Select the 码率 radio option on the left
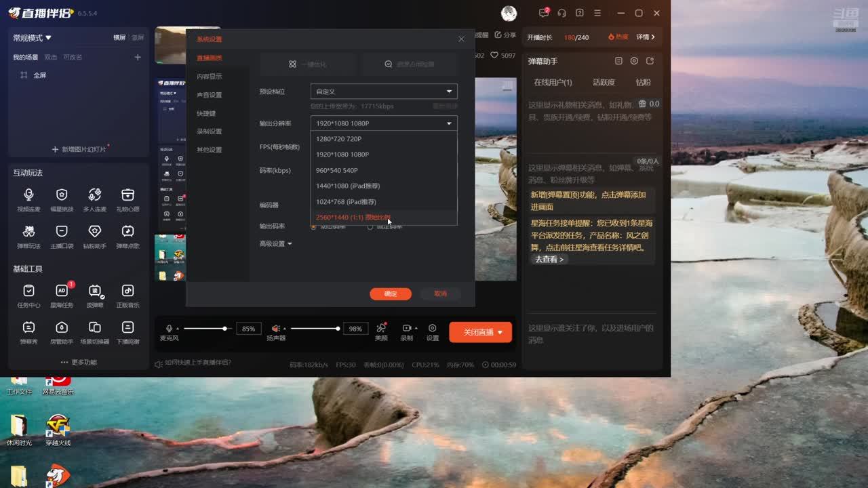Image resolution: width=868 pixels, height=488 pixels. (x=313, y=226)
